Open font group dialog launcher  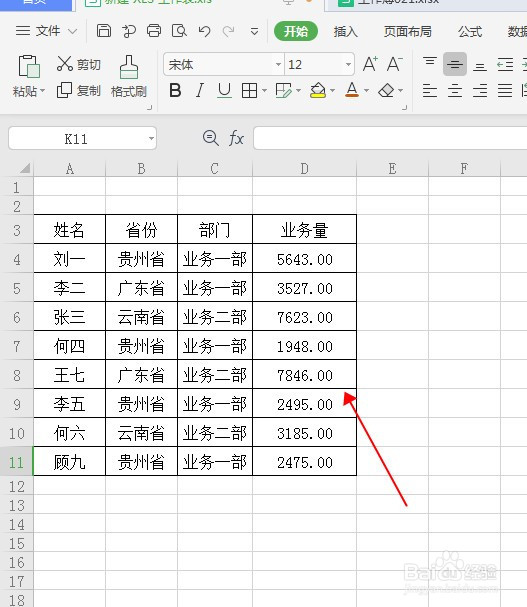(x=404, y=108)
